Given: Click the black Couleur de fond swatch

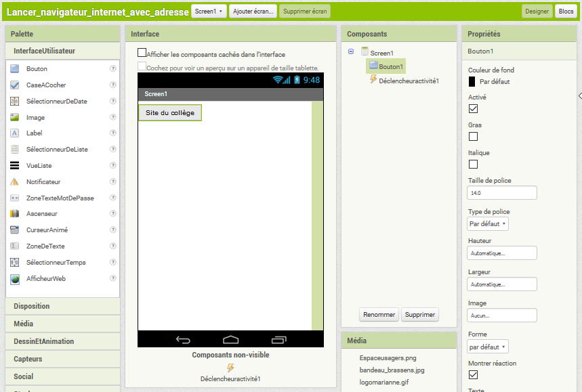Looking at the screenshot, I should coord(472,81).
